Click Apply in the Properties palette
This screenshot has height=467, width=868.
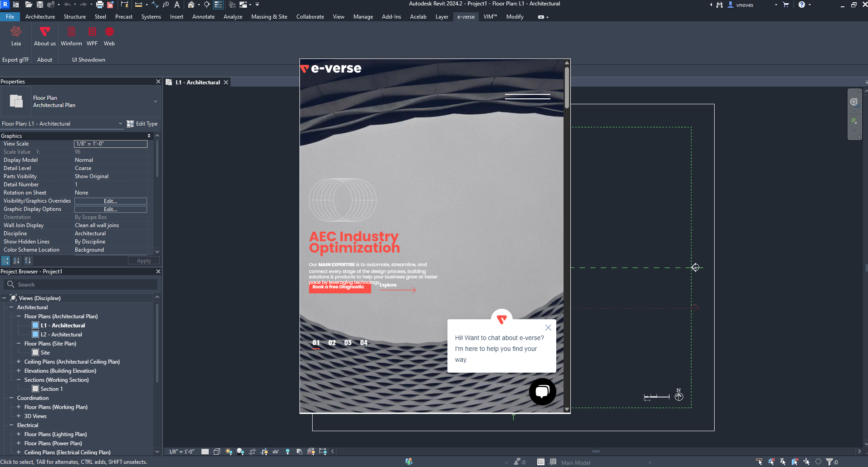click(143, 260)
